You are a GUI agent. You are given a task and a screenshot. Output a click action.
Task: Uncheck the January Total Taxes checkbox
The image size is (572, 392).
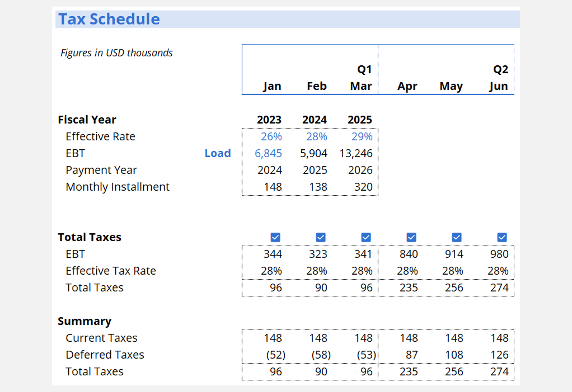(275, 237)
